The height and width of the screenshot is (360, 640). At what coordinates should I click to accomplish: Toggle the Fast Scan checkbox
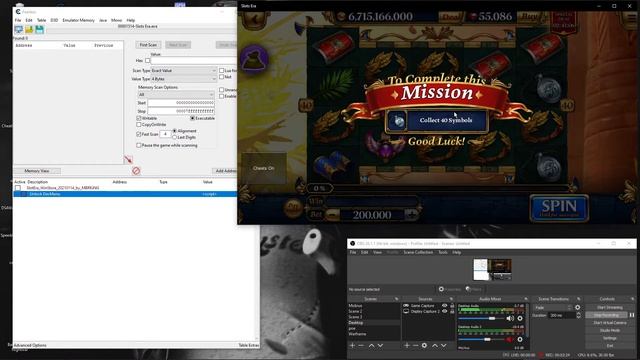tap(139, 134)
